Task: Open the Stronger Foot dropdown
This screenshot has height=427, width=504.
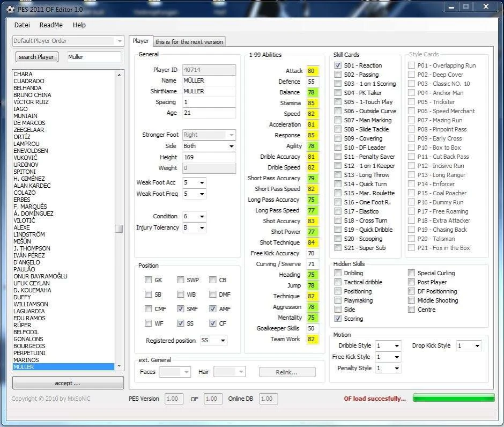Action: [x=232, y=135]
